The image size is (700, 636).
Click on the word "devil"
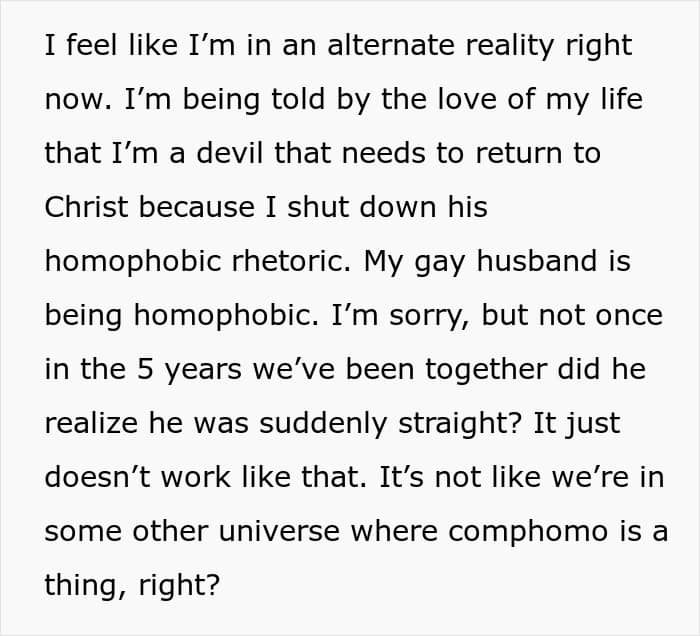pyautogui.click(x=229, y=153)
